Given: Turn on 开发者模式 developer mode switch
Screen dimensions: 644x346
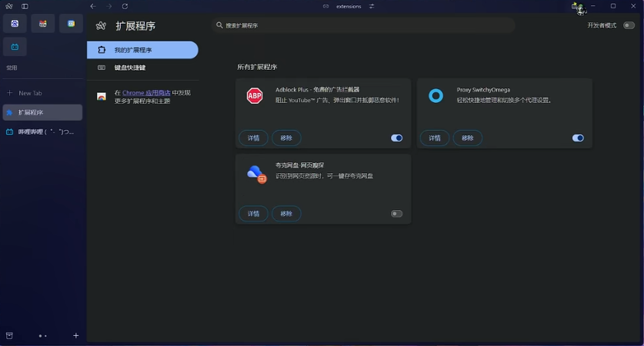Looking at the screenshot, I should coord(629,25).
